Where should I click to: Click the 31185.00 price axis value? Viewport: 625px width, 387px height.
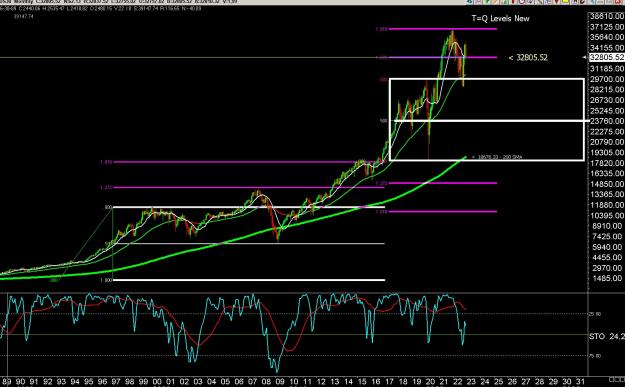[607, 69]
